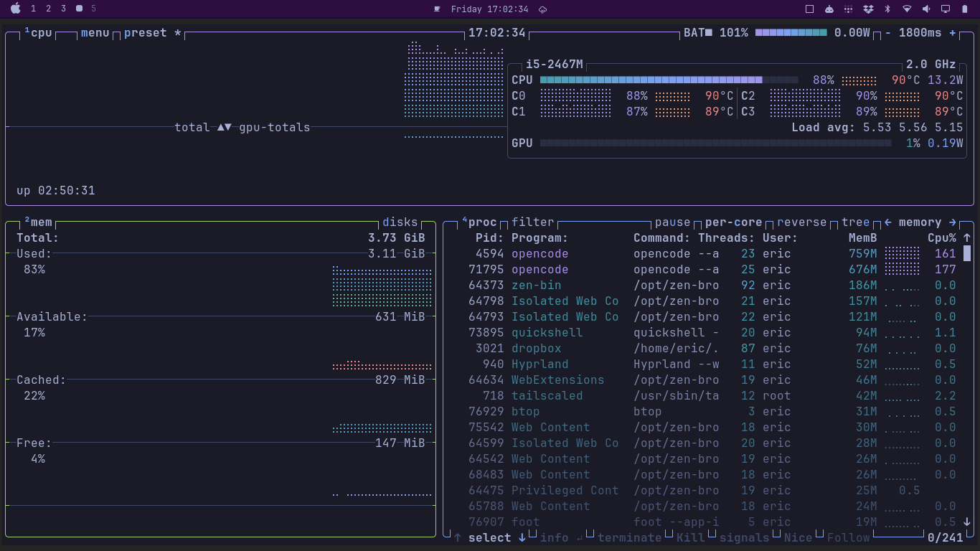Increase update interval with plus button
This screenshot has width=980, height=551.
tap(953, 33)
